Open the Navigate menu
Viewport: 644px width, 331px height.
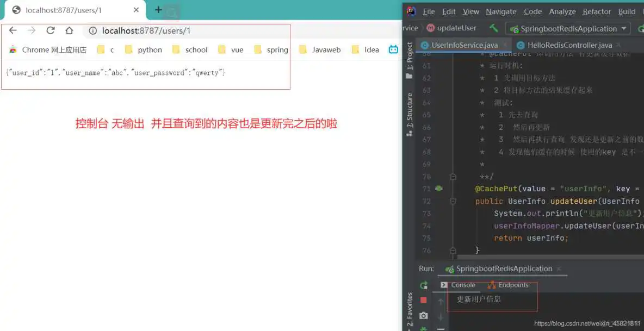(x=500, y=11)
